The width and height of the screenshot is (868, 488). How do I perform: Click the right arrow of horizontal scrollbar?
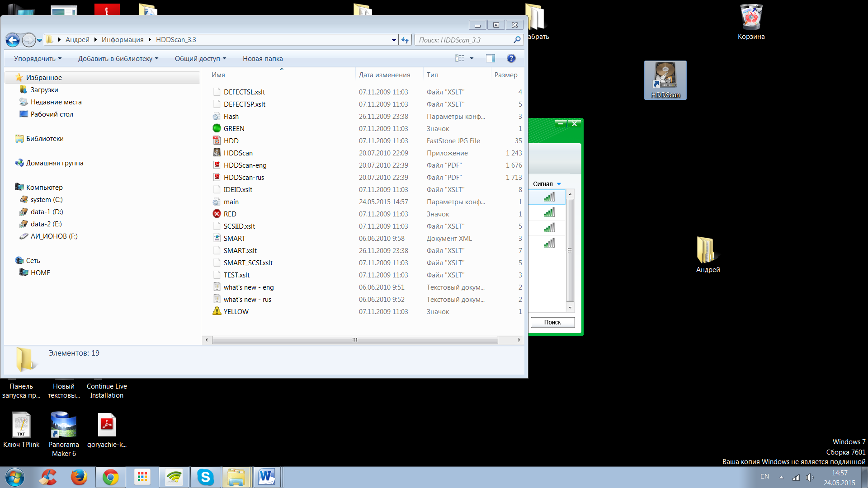click(x=519, y=340)
